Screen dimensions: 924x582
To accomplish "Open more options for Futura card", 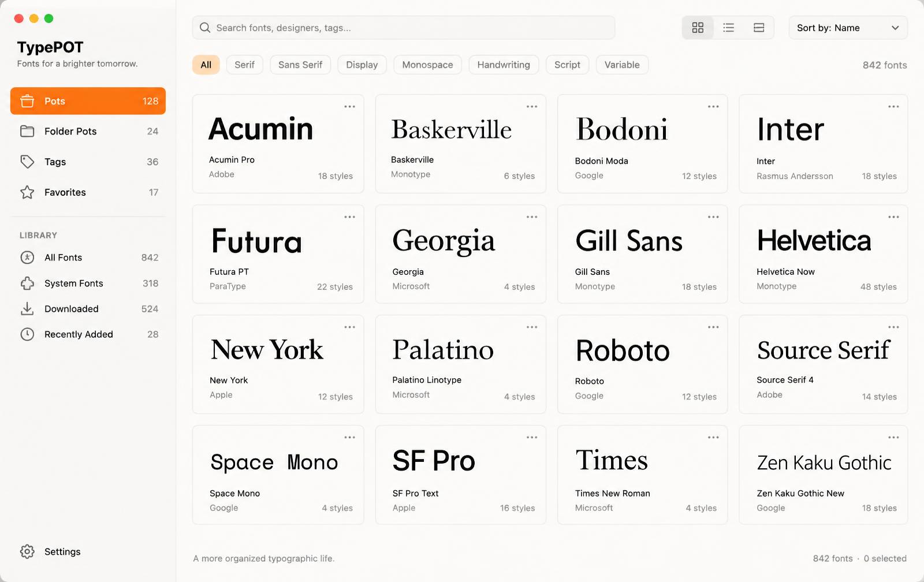I will (349, 217).
